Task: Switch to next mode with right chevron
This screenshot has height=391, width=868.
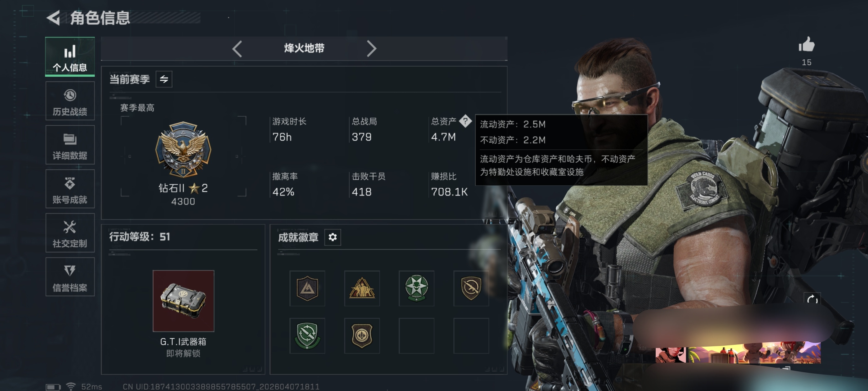Action: pos(371,49)
